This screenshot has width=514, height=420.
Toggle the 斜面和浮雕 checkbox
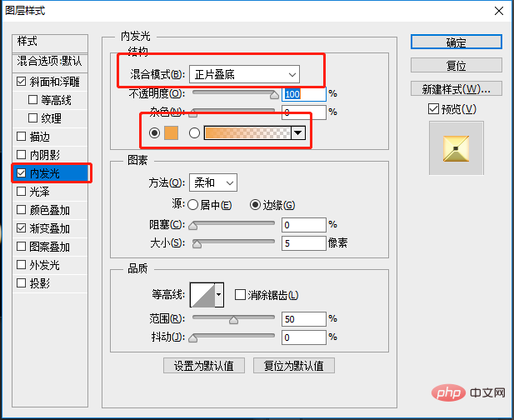(x=22, y=82)
